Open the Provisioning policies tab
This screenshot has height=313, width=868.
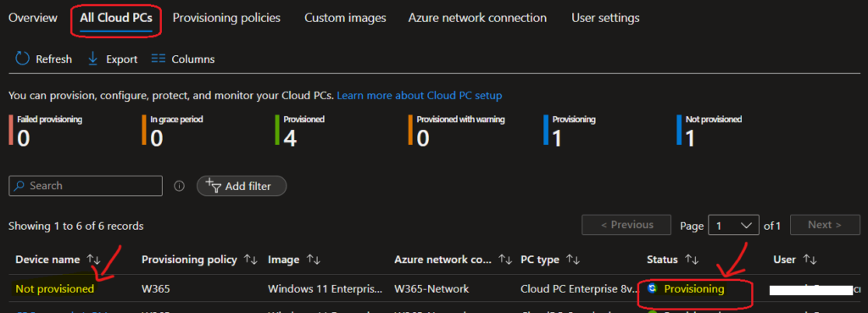click(226, 18)
